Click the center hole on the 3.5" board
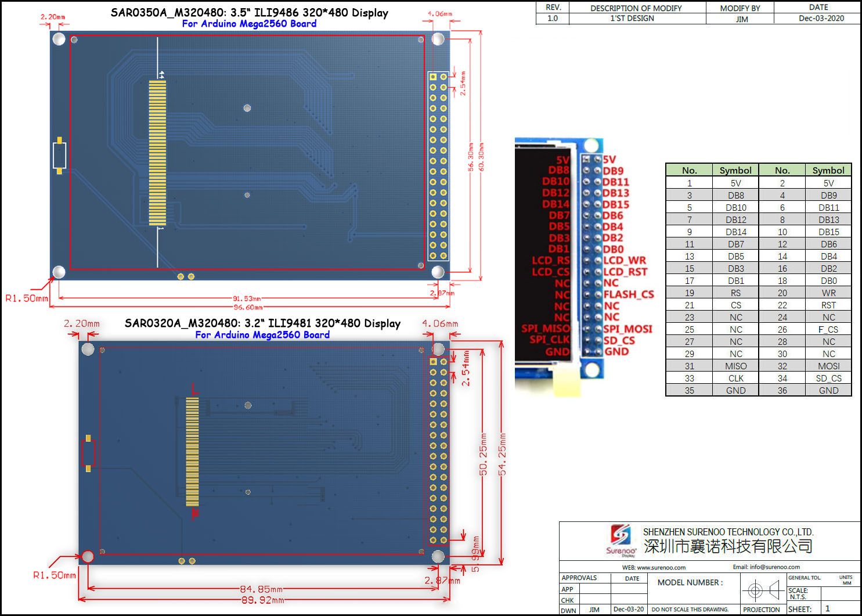The image size is (862, 616). coord(247,108)
